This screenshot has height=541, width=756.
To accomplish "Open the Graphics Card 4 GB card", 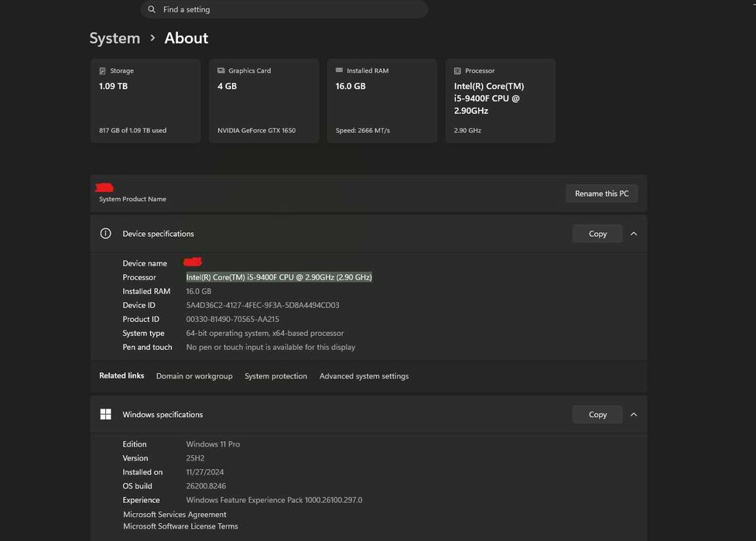I will [264, 101].
